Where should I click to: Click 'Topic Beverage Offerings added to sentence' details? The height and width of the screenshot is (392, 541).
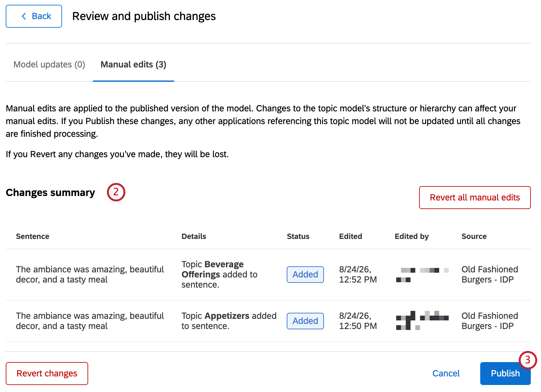[x=220, y=275]
